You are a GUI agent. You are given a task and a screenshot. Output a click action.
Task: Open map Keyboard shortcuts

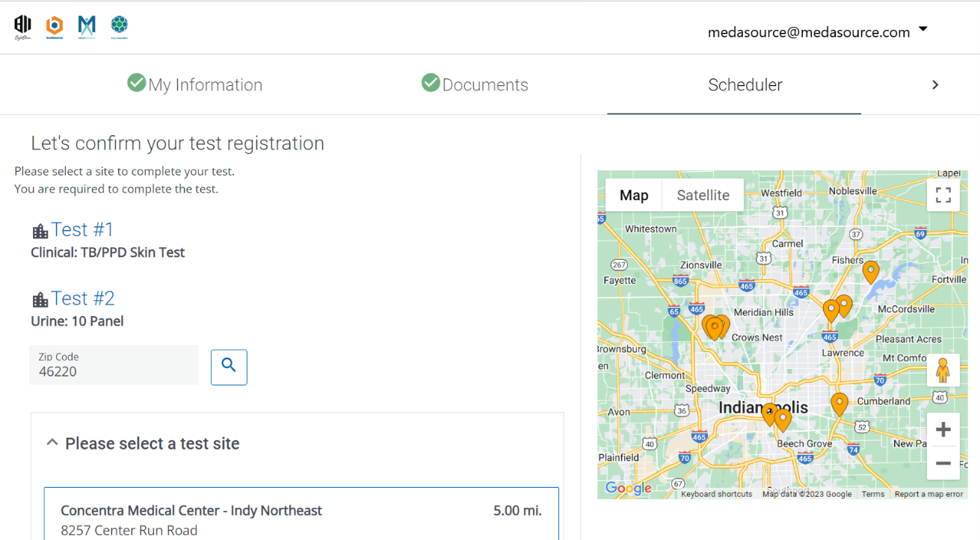[x=717, y=494]
